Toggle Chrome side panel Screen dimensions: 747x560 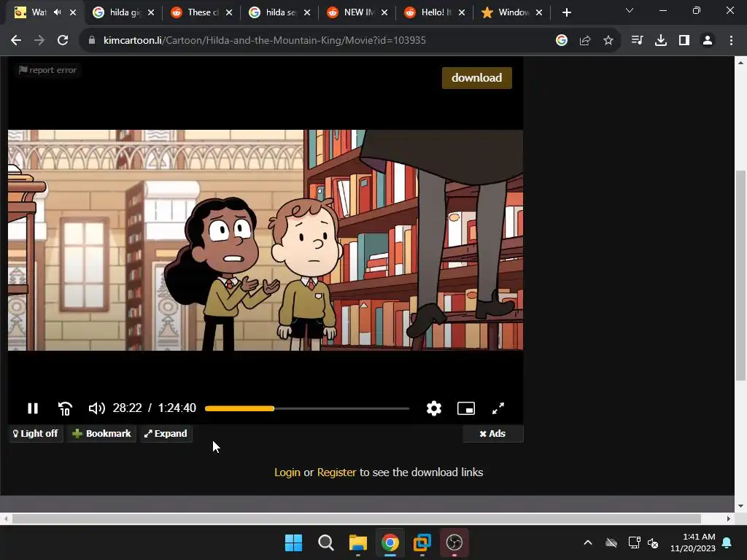684,40
